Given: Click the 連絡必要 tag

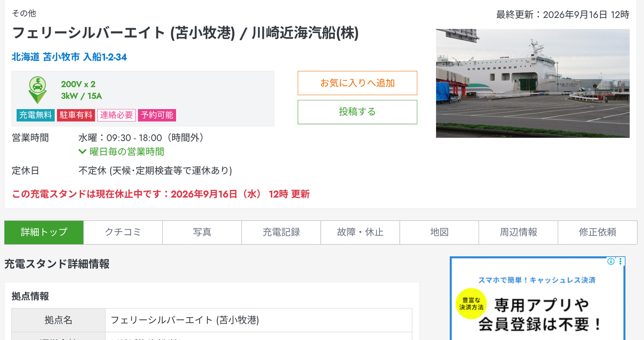Looking at the screenshot, I should (116, 115).
